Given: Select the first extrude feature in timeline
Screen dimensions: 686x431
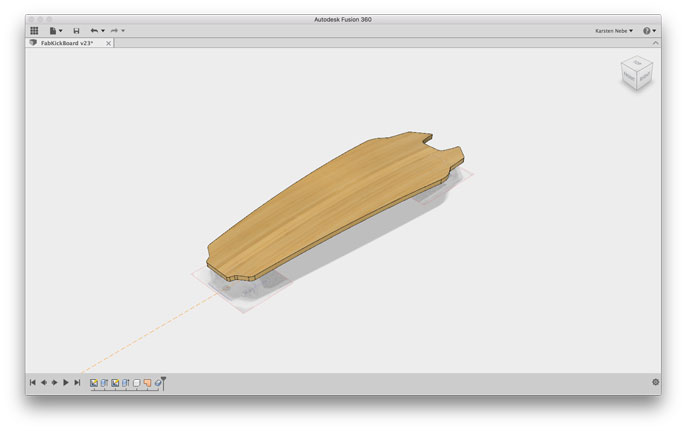Looking at the screenshot, I should pos(105,383).
